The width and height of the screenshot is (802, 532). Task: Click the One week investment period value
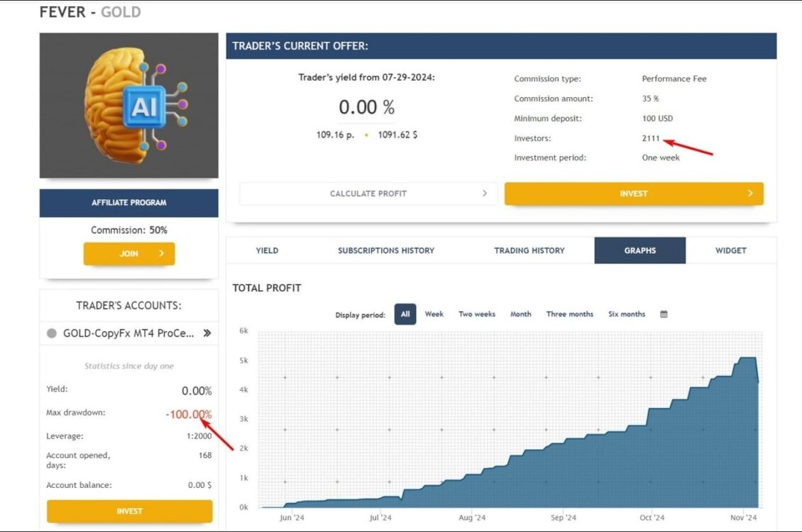[x=660, y=158]
